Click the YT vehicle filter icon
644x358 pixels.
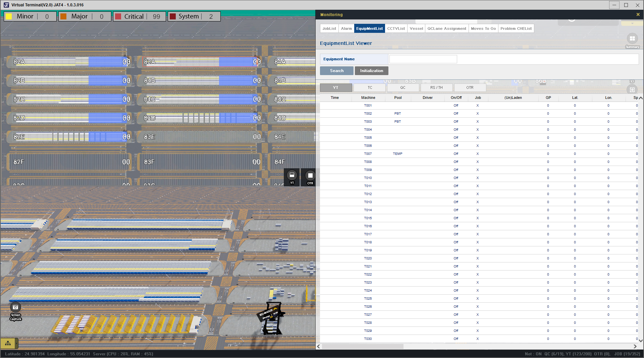coord(292,175)
